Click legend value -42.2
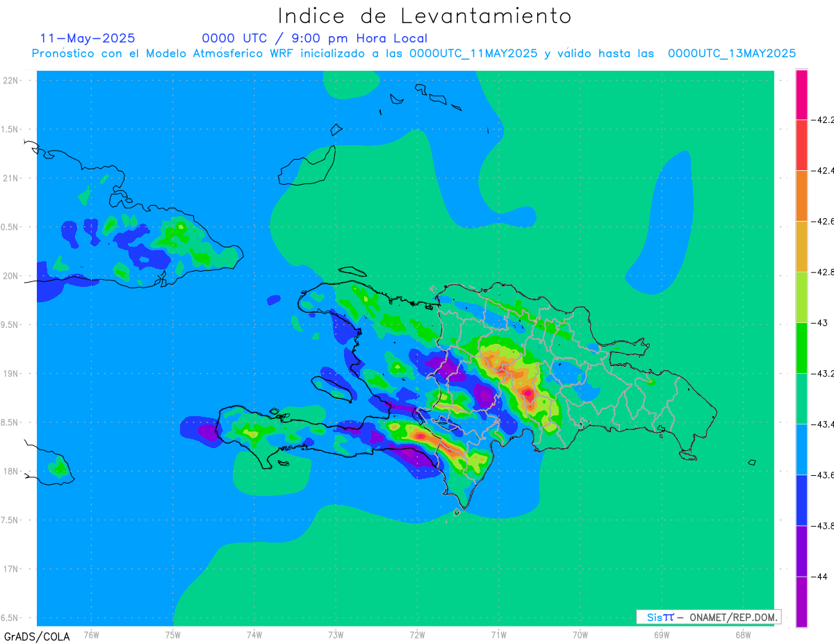Viewport: 834px width, 644px height. [823, 120]
